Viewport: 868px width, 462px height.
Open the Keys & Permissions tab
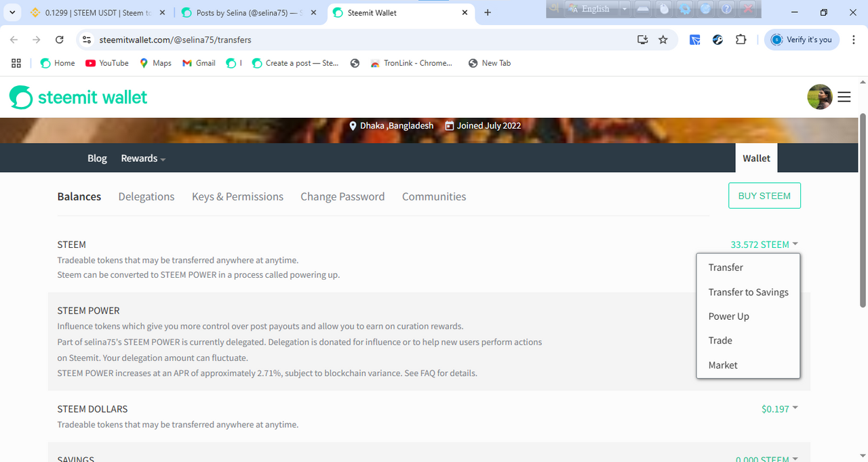tap(237, 196)
